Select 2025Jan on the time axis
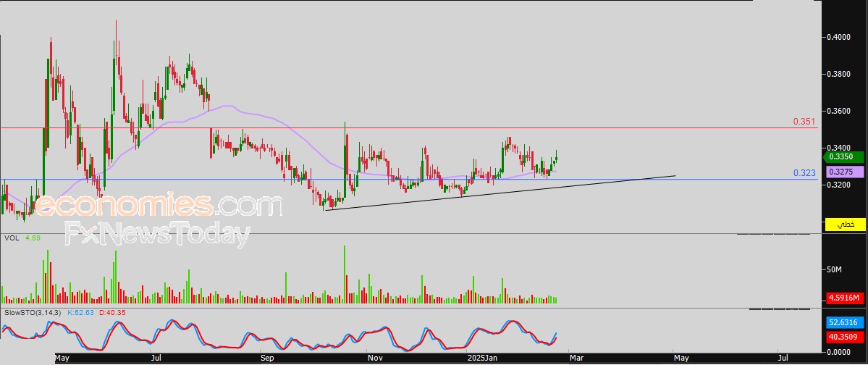 481,358
